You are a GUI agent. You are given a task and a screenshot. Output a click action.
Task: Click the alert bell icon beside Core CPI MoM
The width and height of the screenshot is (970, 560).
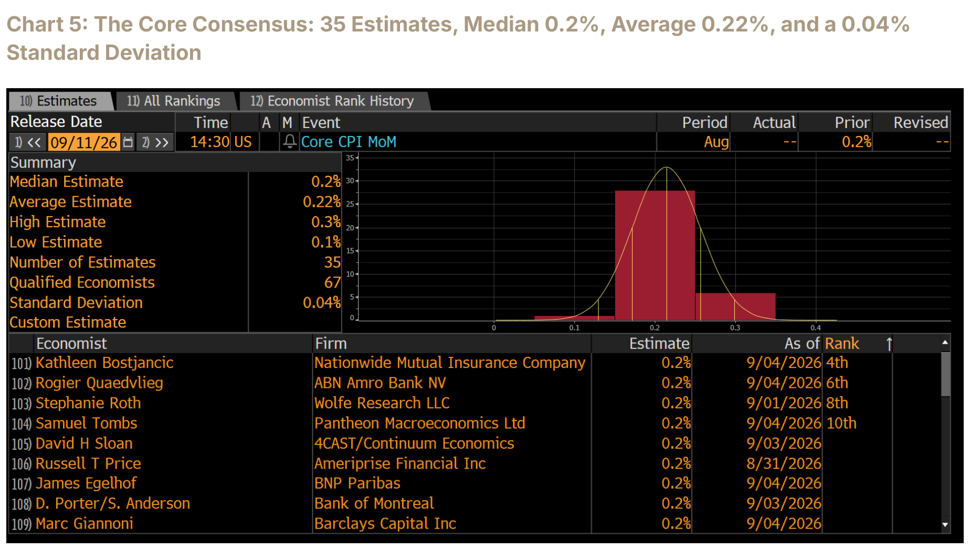click(x=290, y=142)
